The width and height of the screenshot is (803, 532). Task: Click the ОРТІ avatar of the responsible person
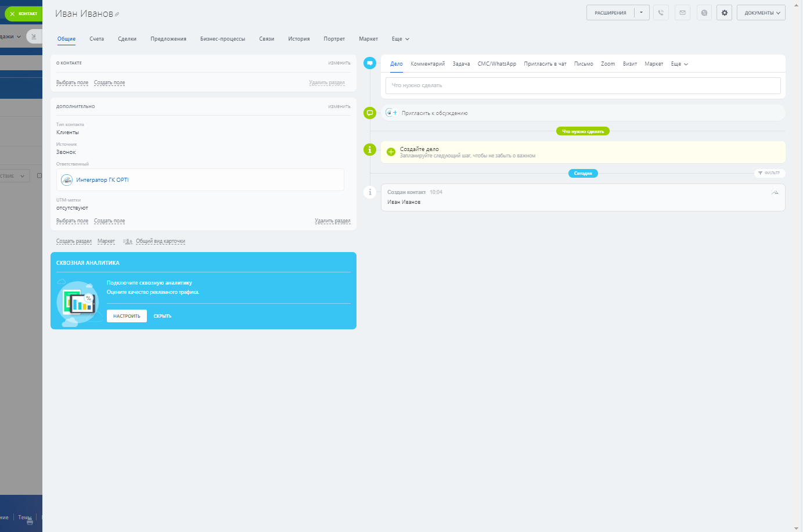point(67,180)
